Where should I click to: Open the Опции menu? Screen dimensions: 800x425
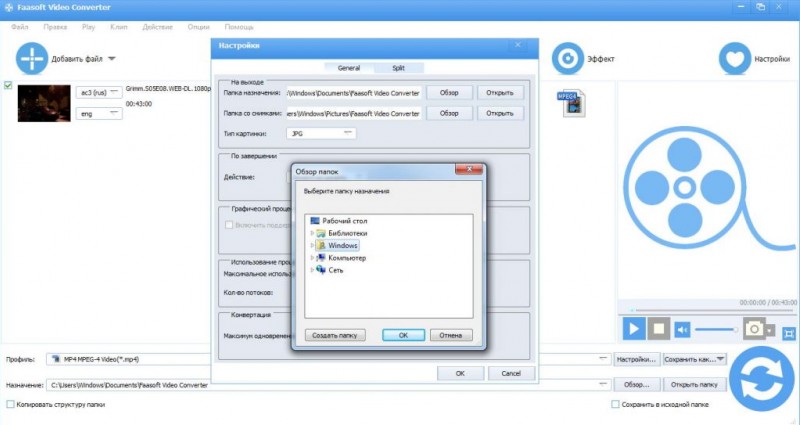[x=198, y=27]
